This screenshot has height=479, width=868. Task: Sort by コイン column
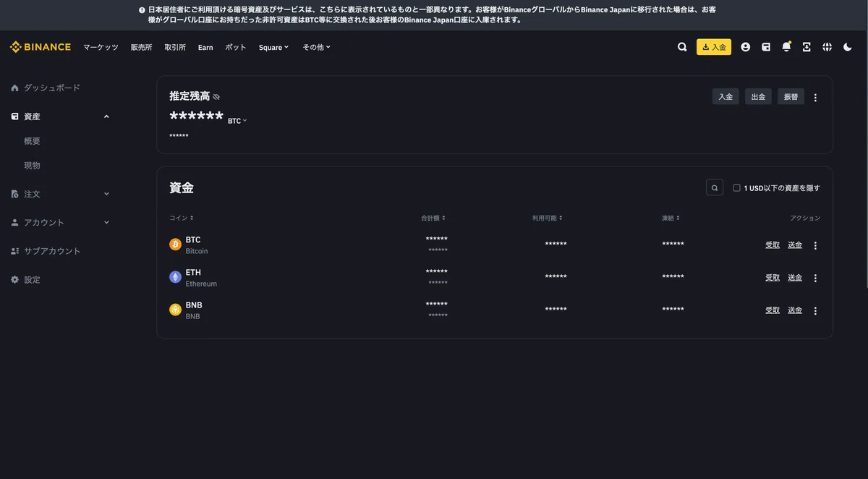pyautogui.click(x=182, y=218)
